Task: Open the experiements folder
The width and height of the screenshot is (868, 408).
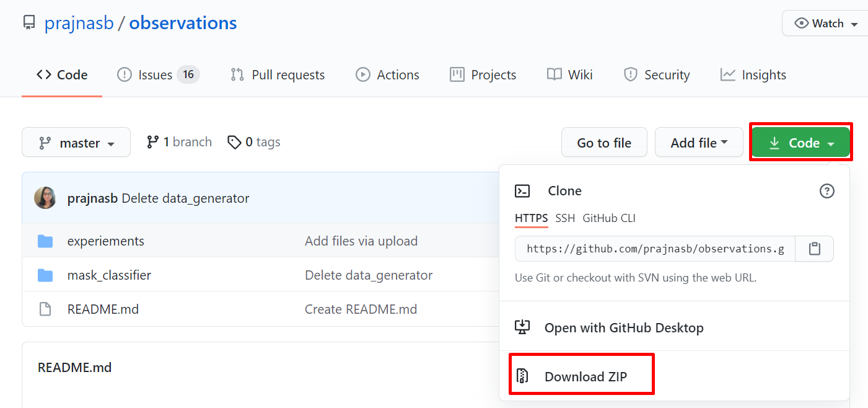Action: (x=106, y=241)
